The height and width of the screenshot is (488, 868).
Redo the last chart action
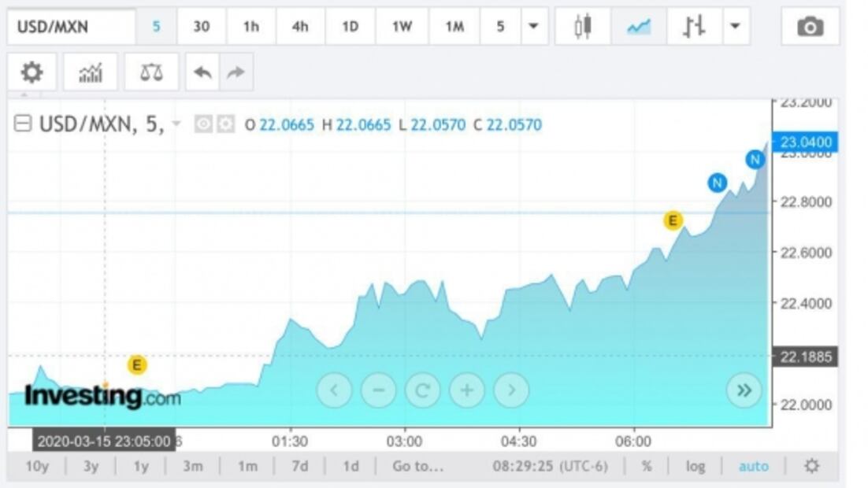pyautogui.click(x=234, y=72)
